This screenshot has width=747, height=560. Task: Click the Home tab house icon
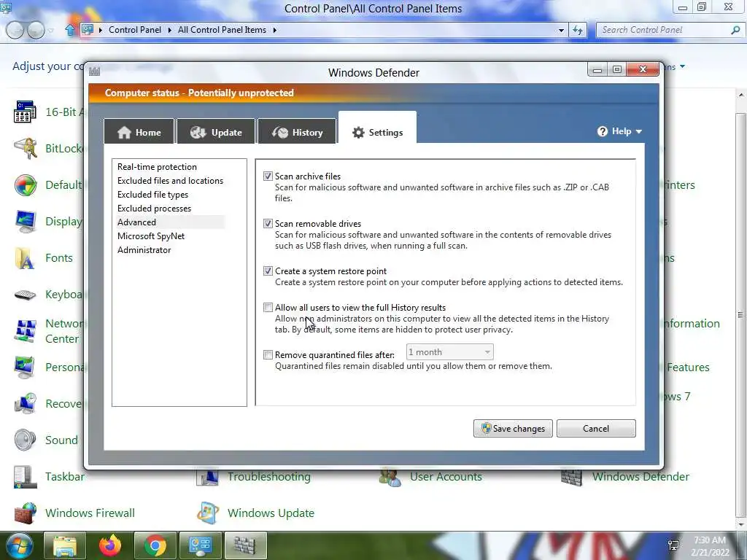pyautogui.click(x=124, y=132)
